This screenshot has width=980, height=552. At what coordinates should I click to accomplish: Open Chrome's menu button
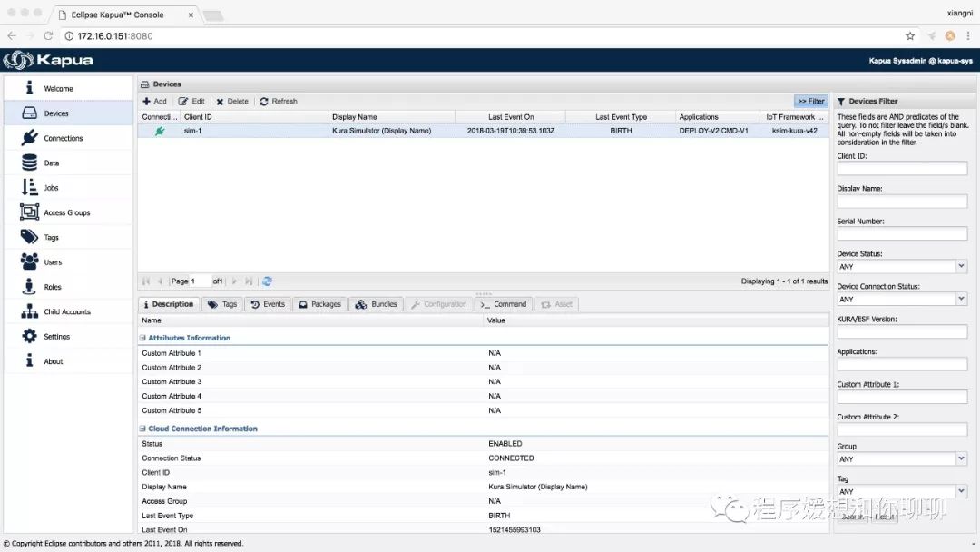968,36
